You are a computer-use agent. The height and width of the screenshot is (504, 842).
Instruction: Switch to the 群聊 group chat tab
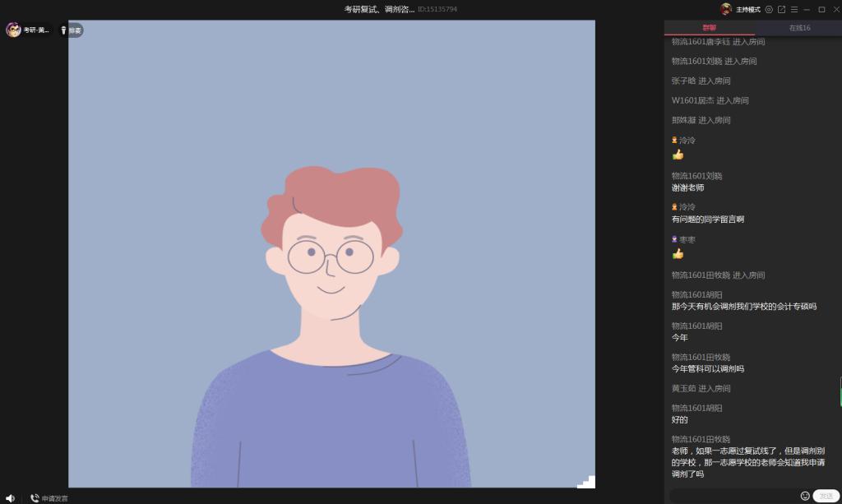(x=709, y=28)
